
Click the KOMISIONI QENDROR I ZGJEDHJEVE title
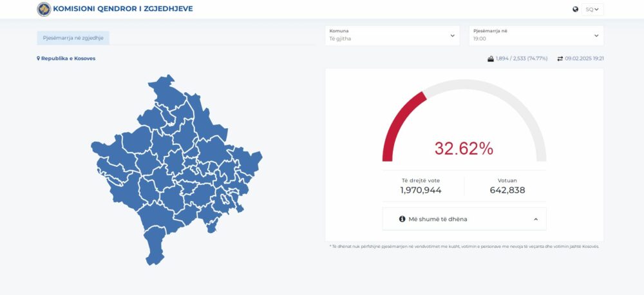pyautogui.click(x=122, y=9)
